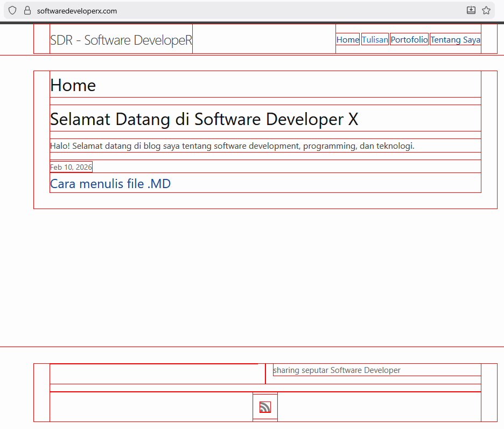Open the post Cara menulis file .MD
The width and height of the screenshot is (504, 429).
click(x=110, y=184)
